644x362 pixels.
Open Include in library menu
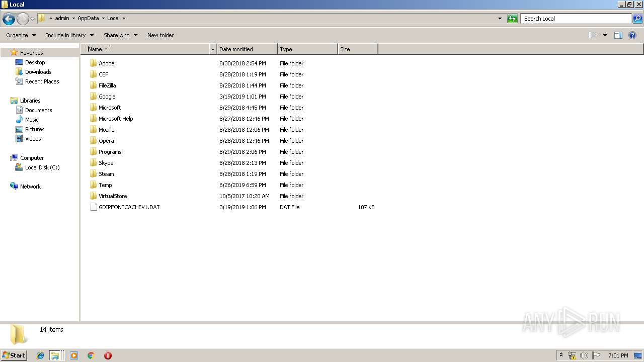coord(69,35)
